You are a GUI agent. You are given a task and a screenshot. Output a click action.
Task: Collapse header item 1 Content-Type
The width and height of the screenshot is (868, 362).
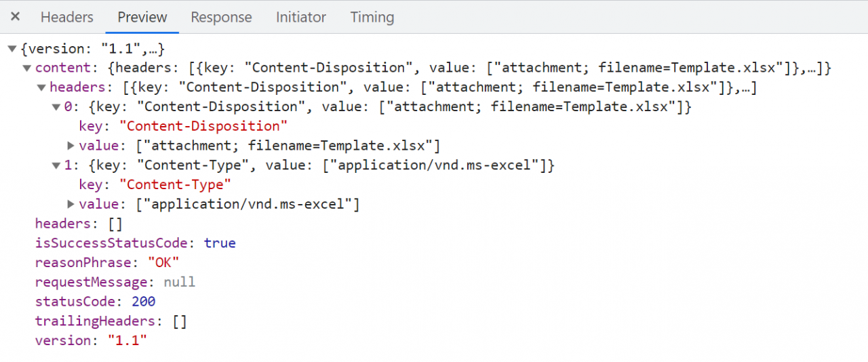(x=56, y=165)
